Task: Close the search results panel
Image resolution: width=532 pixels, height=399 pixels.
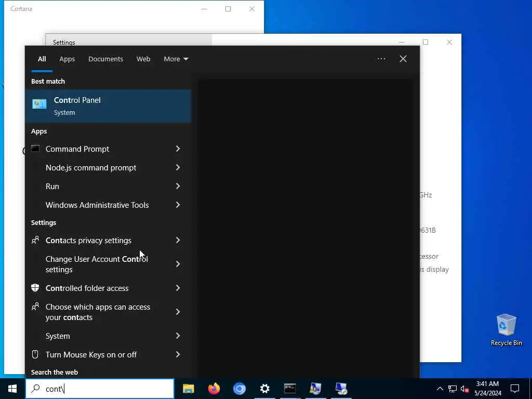Action: tap(403, 59)
